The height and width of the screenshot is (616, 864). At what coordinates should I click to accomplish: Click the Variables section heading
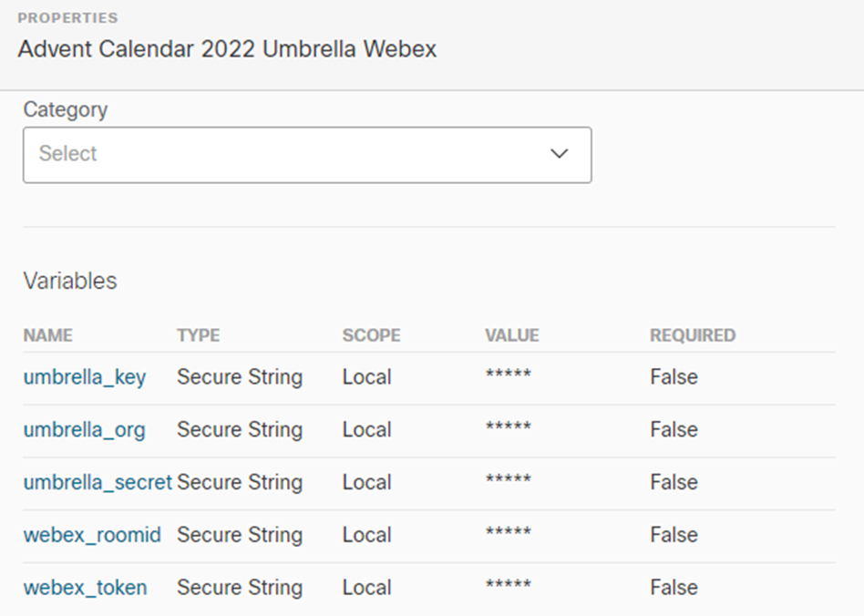pos(70,281)
